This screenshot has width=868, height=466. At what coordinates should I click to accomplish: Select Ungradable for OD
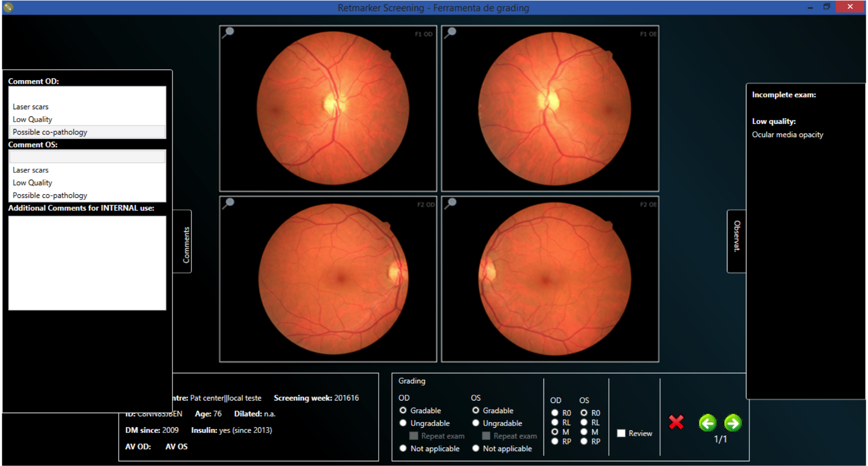pos(403,423)
